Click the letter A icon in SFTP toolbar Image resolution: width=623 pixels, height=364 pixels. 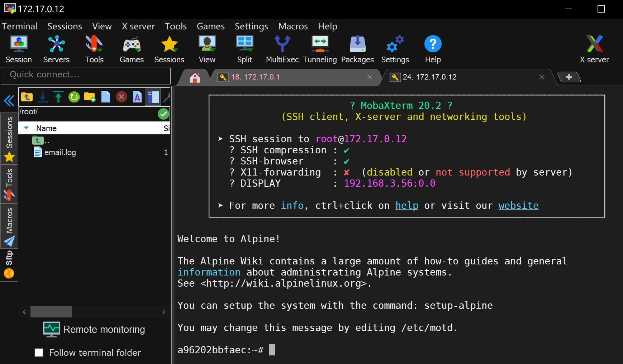click(x=137, y=97)
